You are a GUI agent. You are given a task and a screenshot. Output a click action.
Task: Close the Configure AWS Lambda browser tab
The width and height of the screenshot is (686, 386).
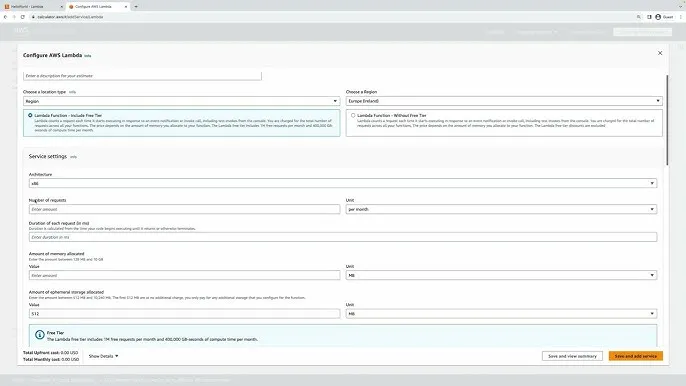tap(126, 7)
